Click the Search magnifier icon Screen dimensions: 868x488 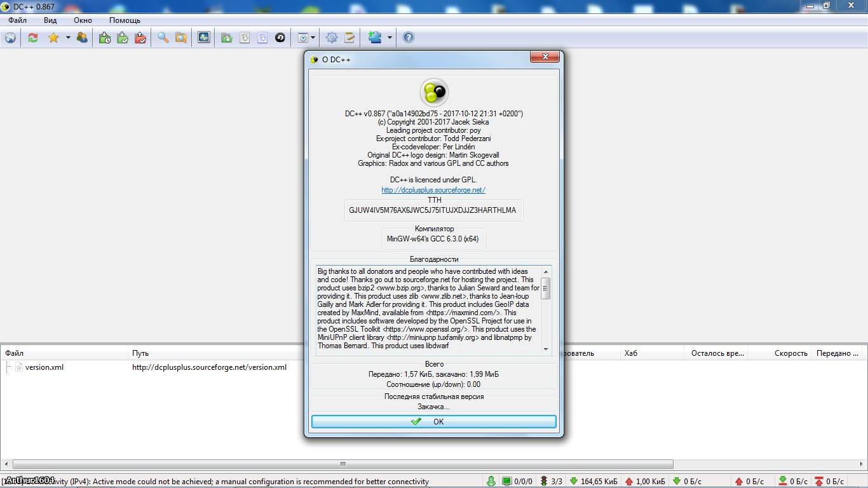[163, 38]
